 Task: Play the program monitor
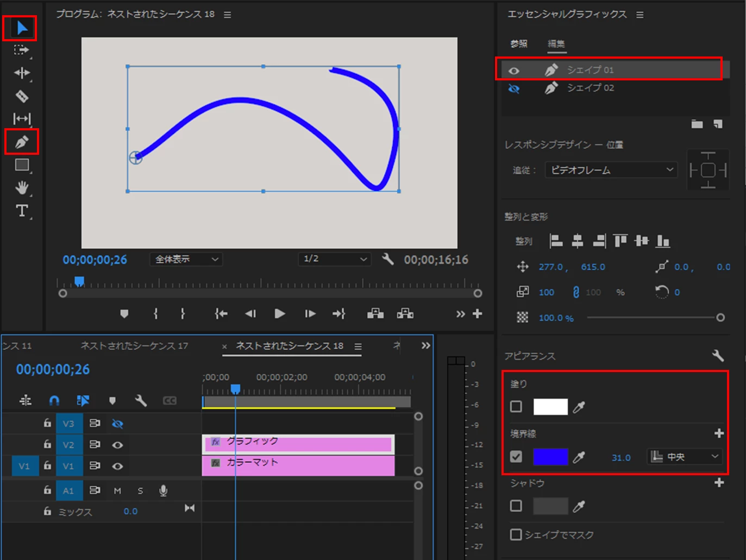[x=280, y=313]
